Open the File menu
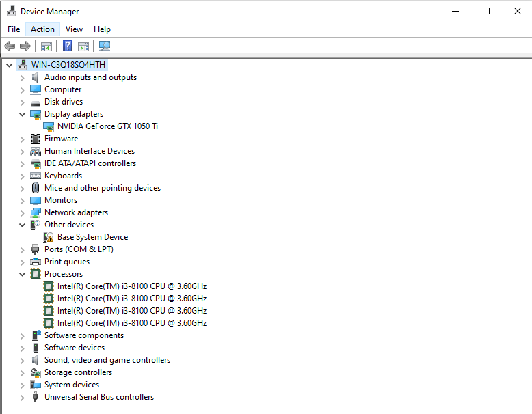This screenshot has width=532, height=414. (14, 29)
